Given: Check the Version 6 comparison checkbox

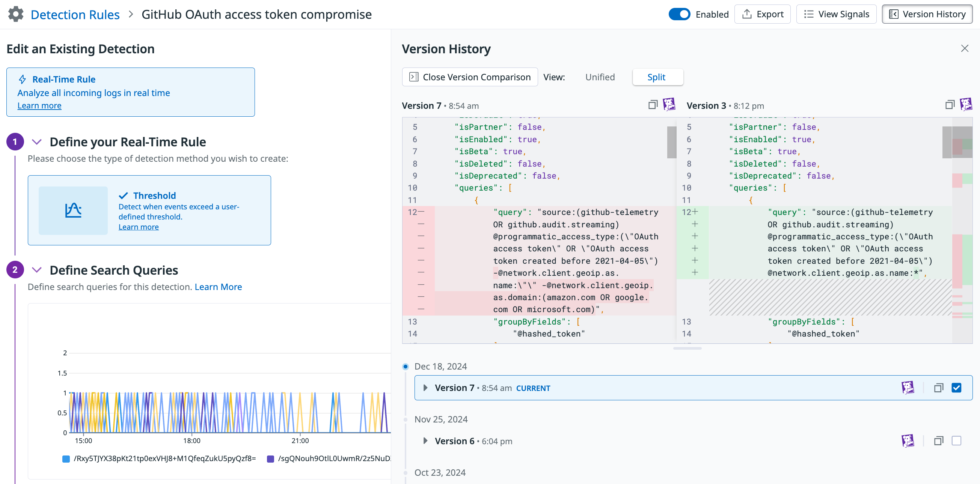Looking at the screenshot, I should [x=956, y=441].
